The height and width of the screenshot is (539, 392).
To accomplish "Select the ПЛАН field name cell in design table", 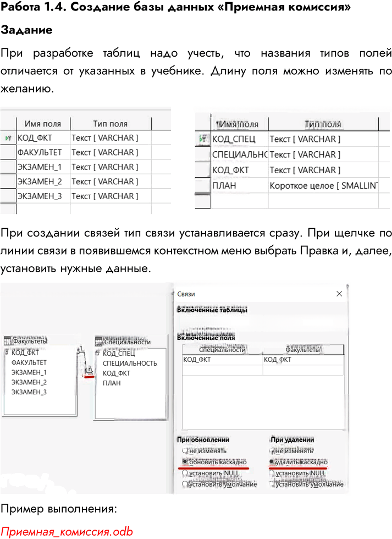I will click(240, 186).
